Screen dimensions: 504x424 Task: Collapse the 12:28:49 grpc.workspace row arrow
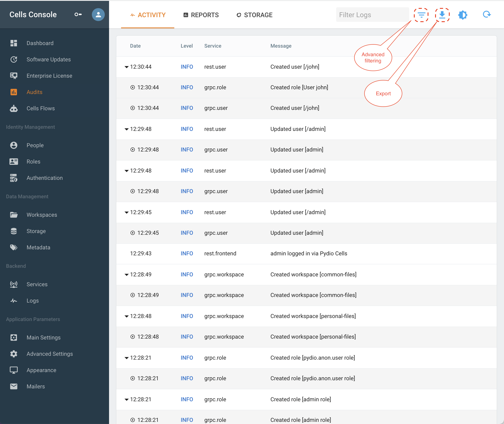126,275
